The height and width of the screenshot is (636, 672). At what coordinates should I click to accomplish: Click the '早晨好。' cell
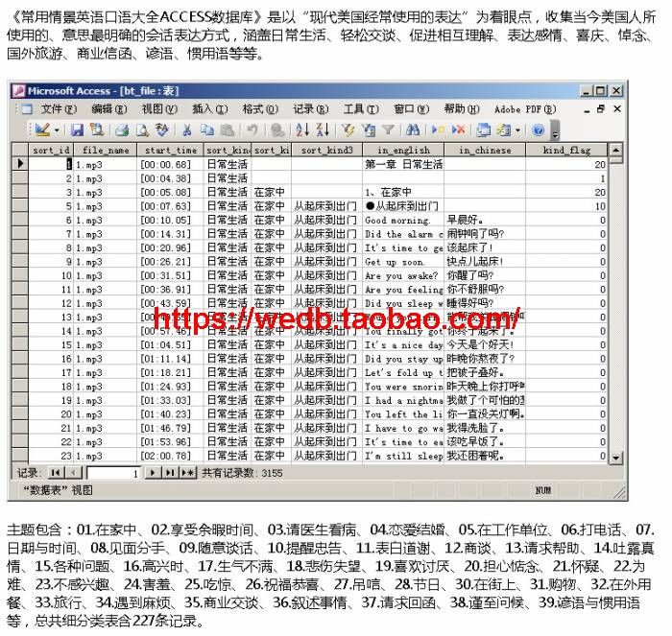click(485, 220)
